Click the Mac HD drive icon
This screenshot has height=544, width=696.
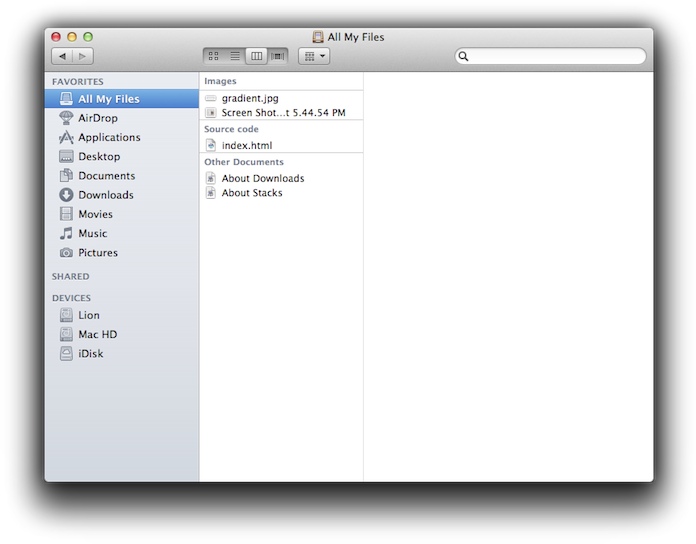(66, 334)
